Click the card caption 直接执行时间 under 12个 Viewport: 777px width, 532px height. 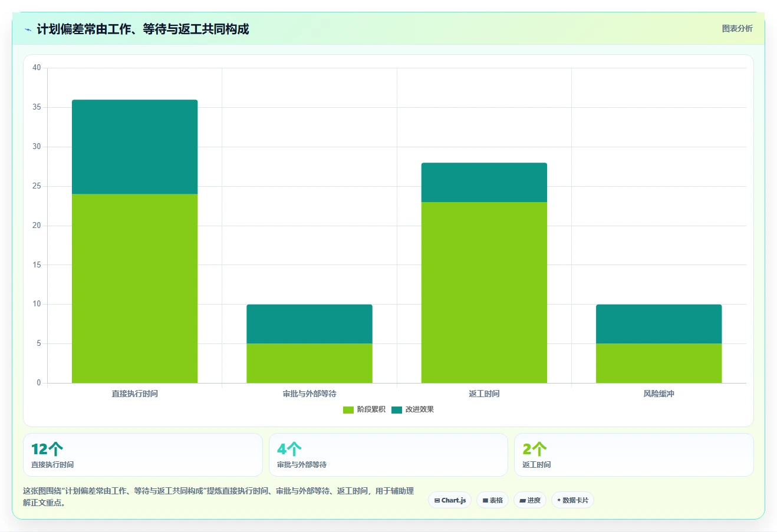click(52, 465)
